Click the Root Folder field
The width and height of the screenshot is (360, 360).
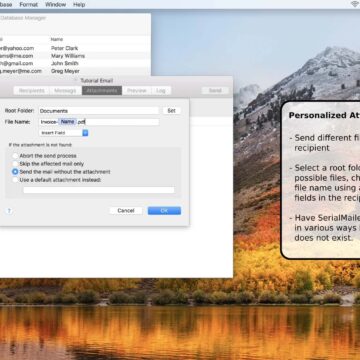99,111
